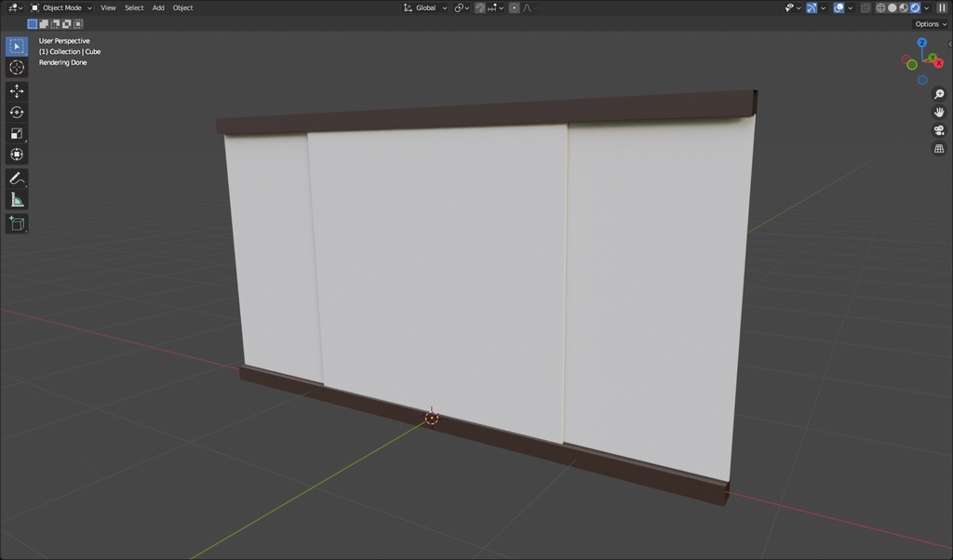The height and width of the screenshot is (560, 953).
Task: Click the 3D cursor at origin
Action: coord(432,418)
